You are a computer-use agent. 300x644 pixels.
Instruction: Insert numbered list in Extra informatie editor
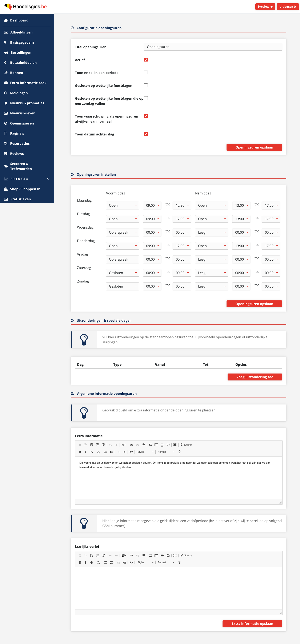pyautogui.click(x=105, y=452)
